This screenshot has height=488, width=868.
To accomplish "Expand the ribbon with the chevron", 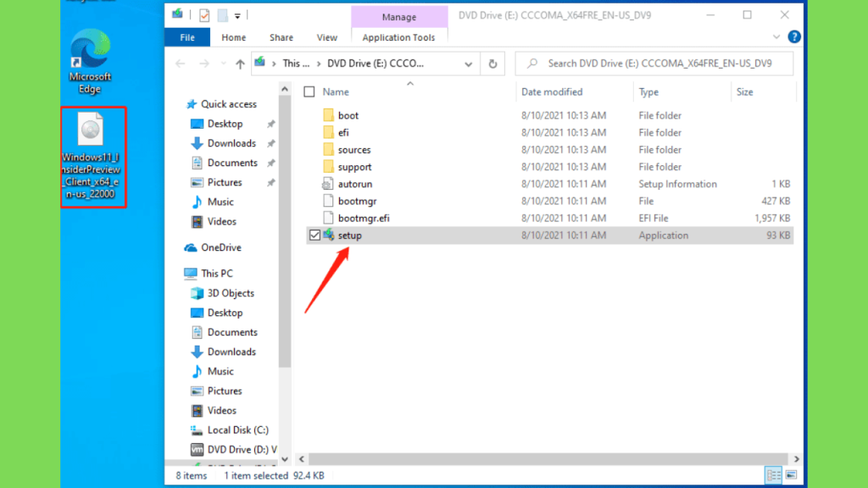I will click(x=776, y=37).
